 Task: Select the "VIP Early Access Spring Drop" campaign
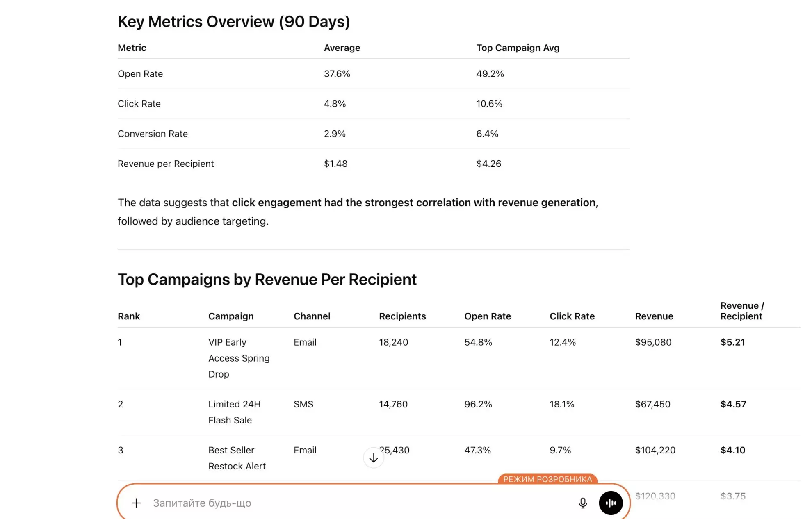(239, 358)
